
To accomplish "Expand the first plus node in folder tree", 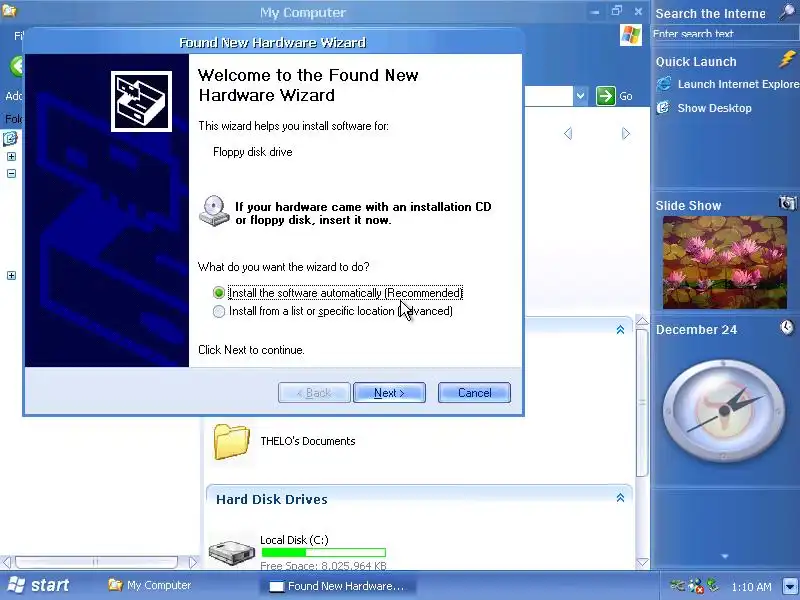I will (11, 157).
